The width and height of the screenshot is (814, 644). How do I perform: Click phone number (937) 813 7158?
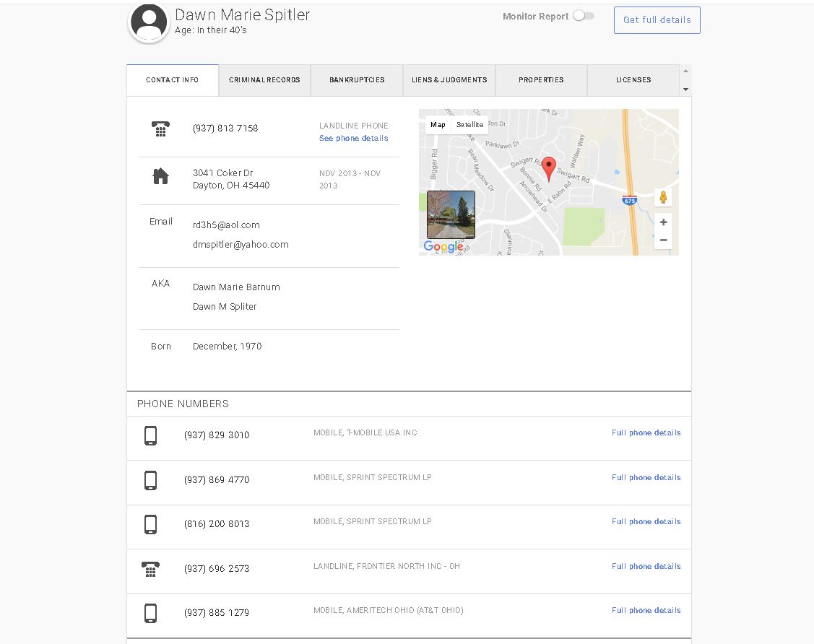point(225,129)
